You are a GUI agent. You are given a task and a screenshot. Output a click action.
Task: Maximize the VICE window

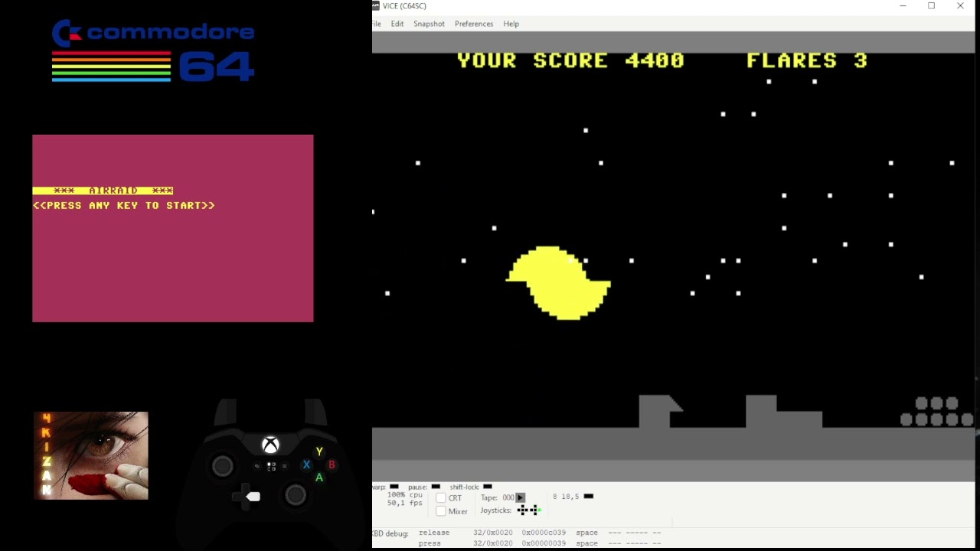coord(931,6)
